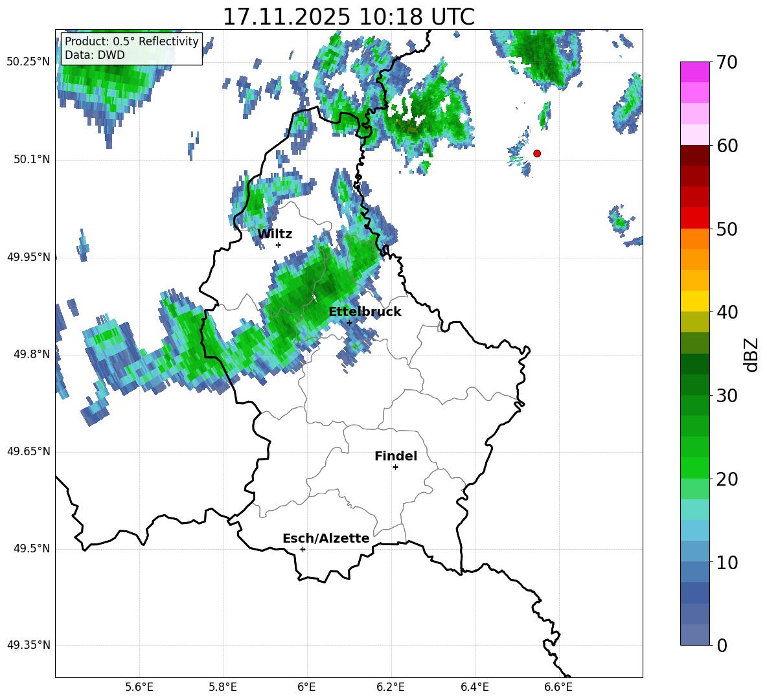Click the red radar location dot

pos(536,153)
